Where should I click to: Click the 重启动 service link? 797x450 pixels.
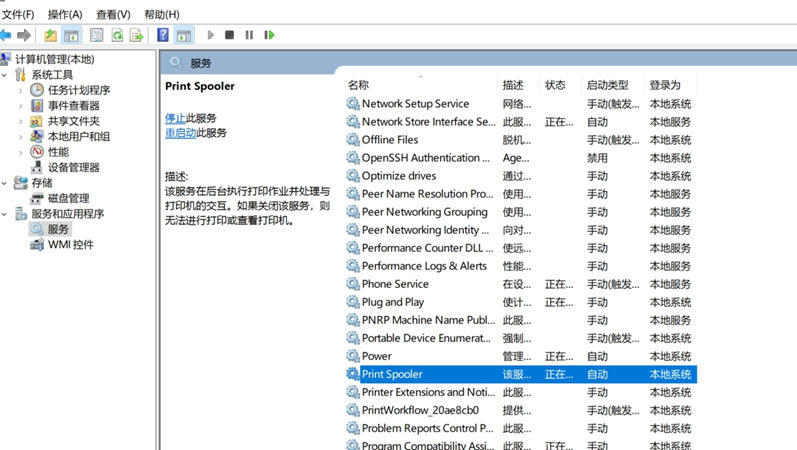[x=180, y=133]
